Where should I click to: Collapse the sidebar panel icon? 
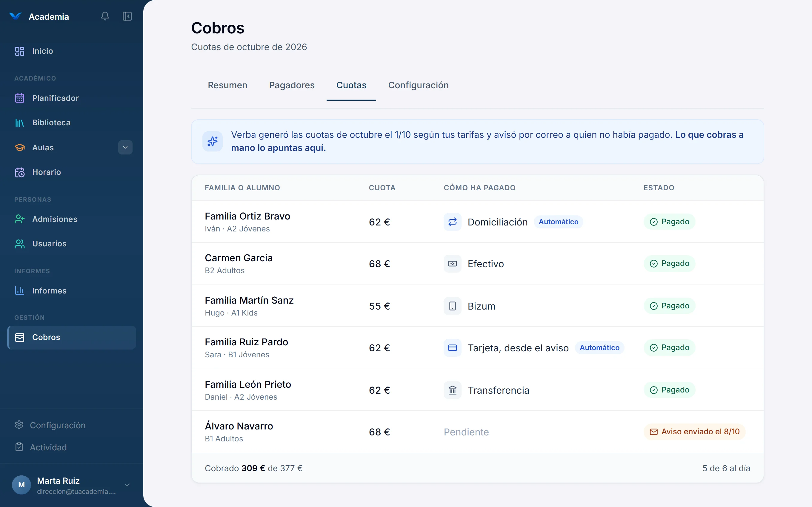pyautogui.click(x=127, y=16)
